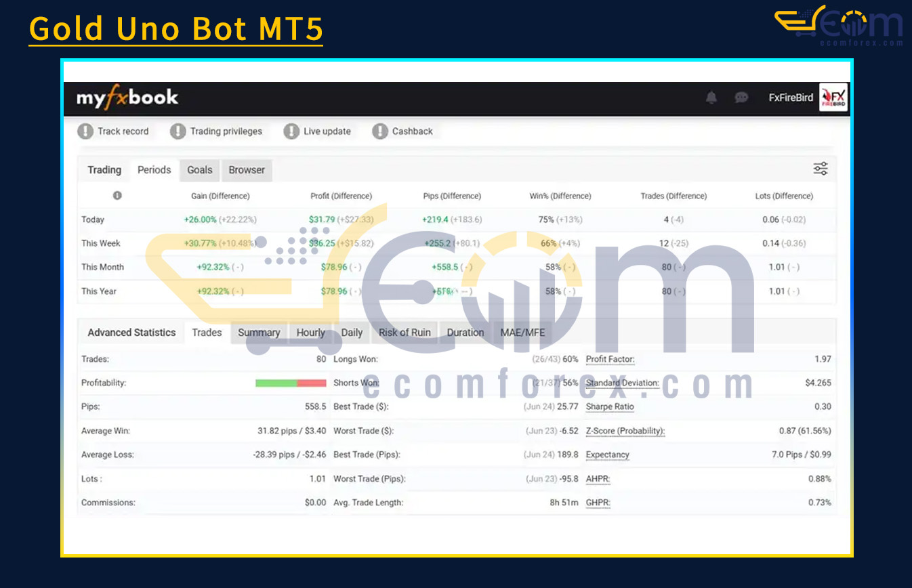Click the Lots (Difference) column header

(784, 196)
